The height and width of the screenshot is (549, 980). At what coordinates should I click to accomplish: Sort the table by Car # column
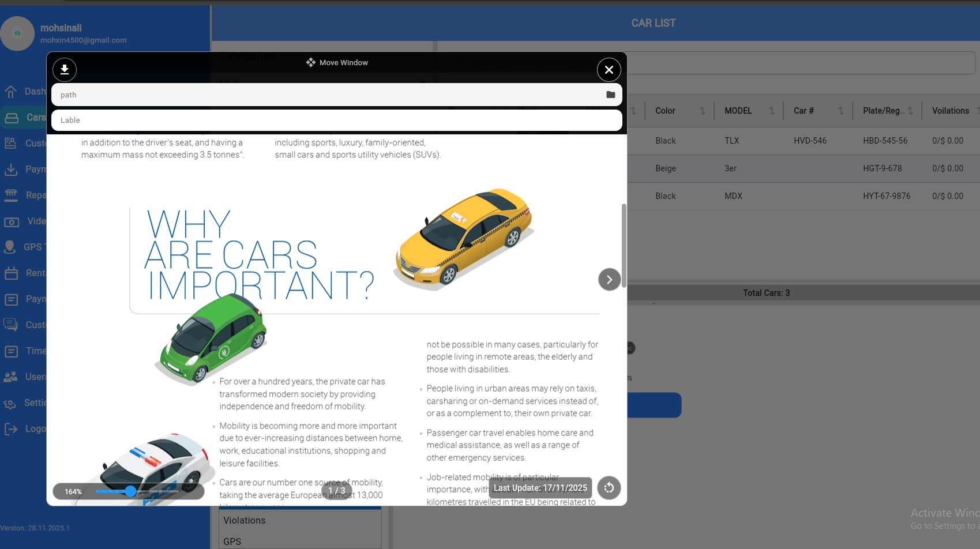click(840, 111)
